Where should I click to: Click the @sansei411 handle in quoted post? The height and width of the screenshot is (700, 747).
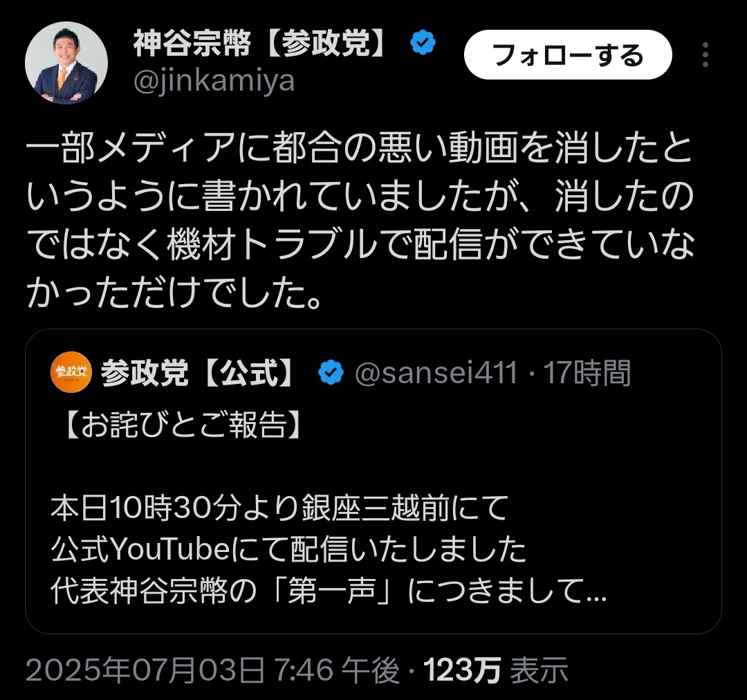click(x=436, y=374)
